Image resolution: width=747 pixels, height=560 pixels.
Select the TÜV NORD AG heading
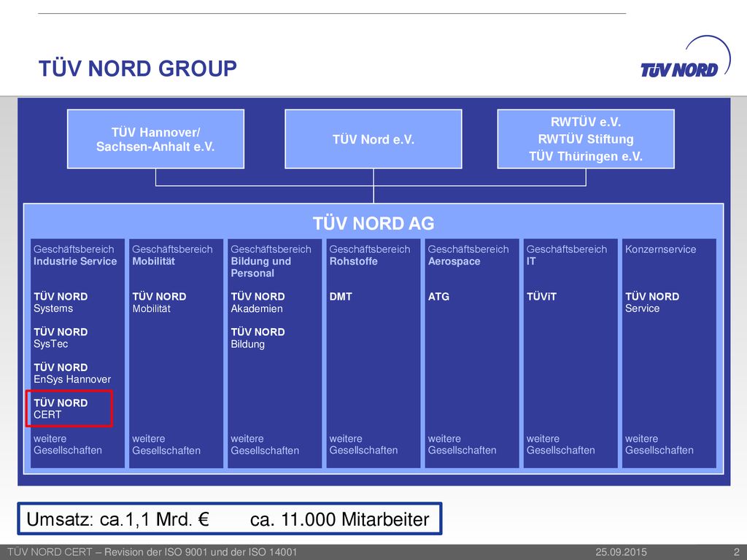[373, 223]
